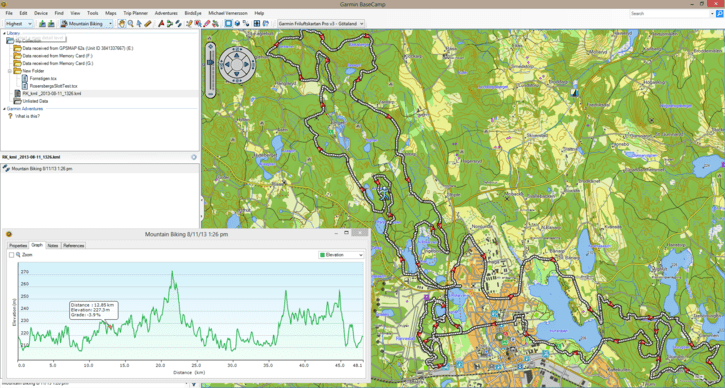Click the Move Point tool
725x388 pixels.
point(198,23)
